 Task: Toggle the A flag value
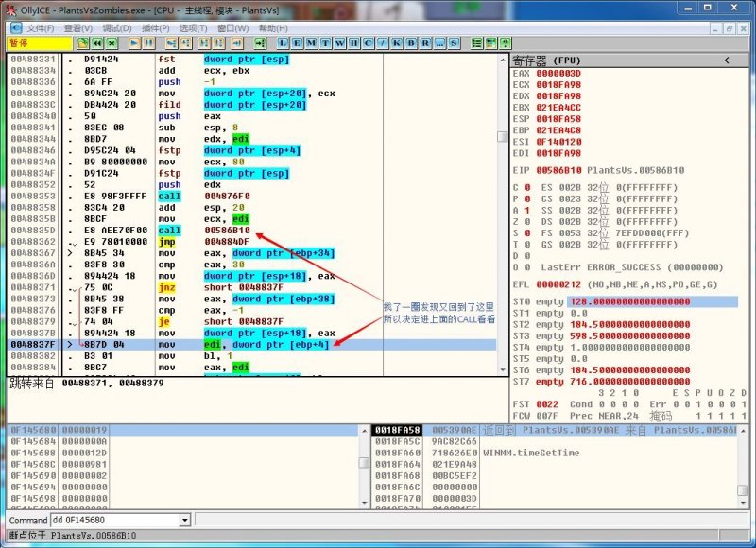[x=527, y=211]
